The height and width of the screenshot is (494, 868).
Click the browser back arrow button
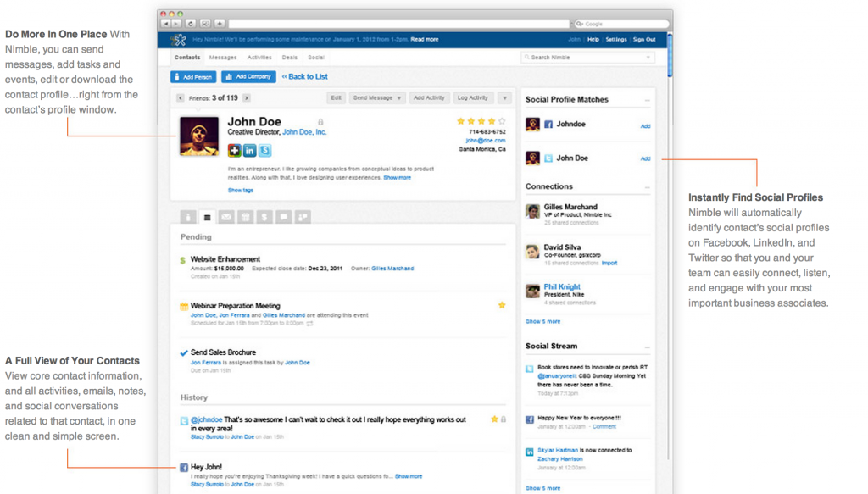pyautogui.click(x=166, y=24)
